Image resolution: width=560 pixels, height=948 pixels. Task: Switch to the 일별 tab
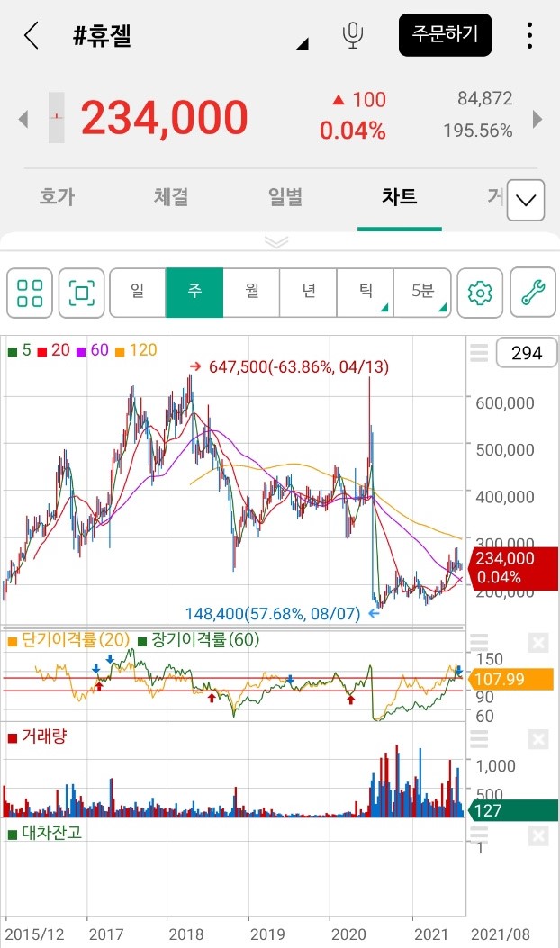[x=285, y=196]
